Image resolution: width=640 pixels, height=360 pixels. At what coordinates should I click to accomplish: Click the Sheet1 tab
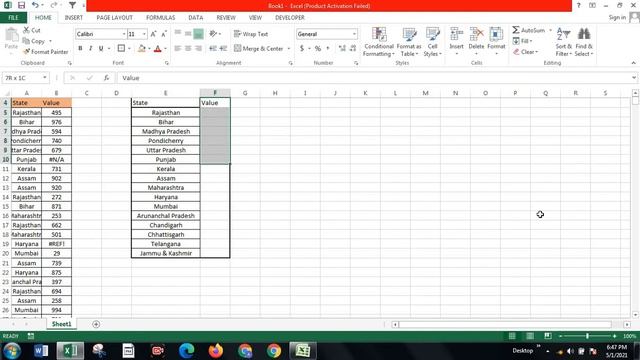pos(62,324)
